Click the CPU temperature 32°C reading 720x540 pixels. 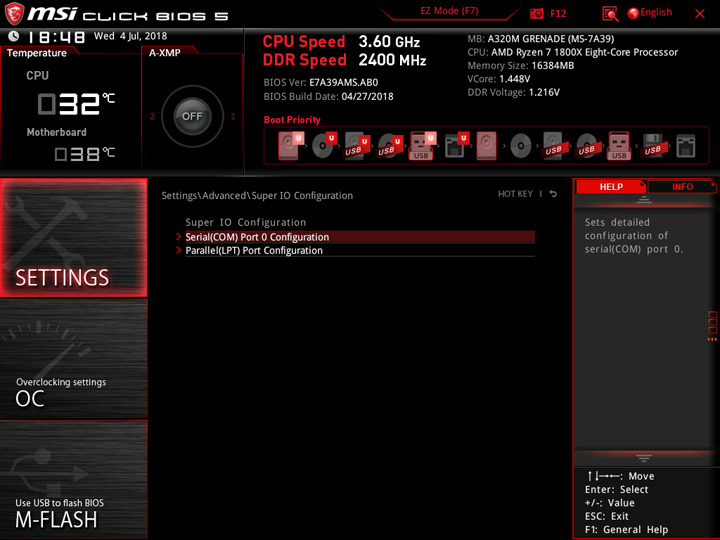coord(76,104)
